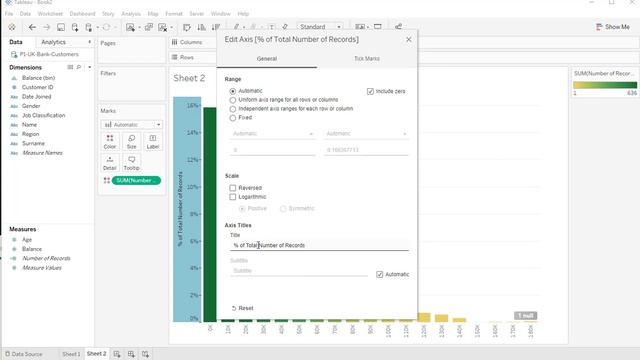Select Independent axis ranges radio option
The image size is (640, 360).
pyautogui.click(x=233, y=109)
